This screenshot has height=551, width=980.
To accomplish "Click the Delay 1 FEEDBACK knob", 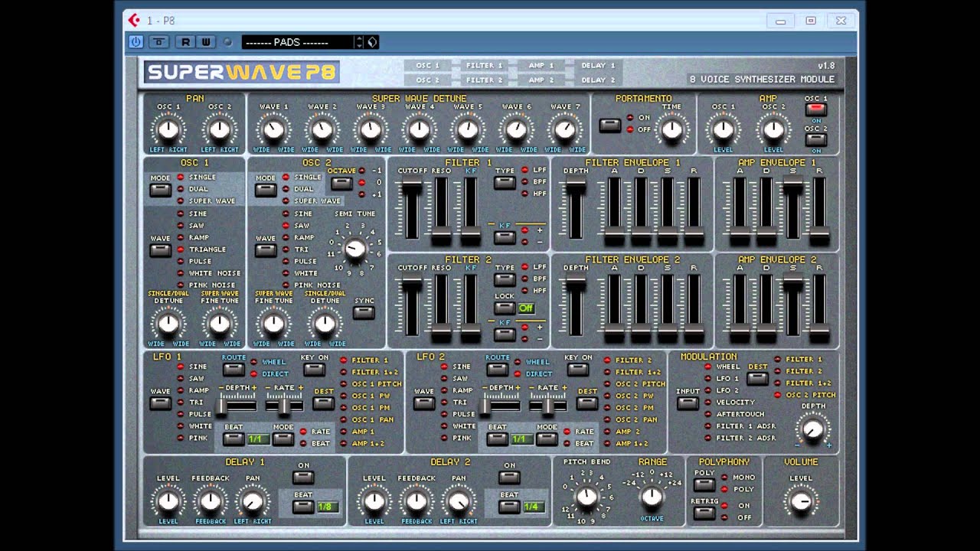I will 210,502.
